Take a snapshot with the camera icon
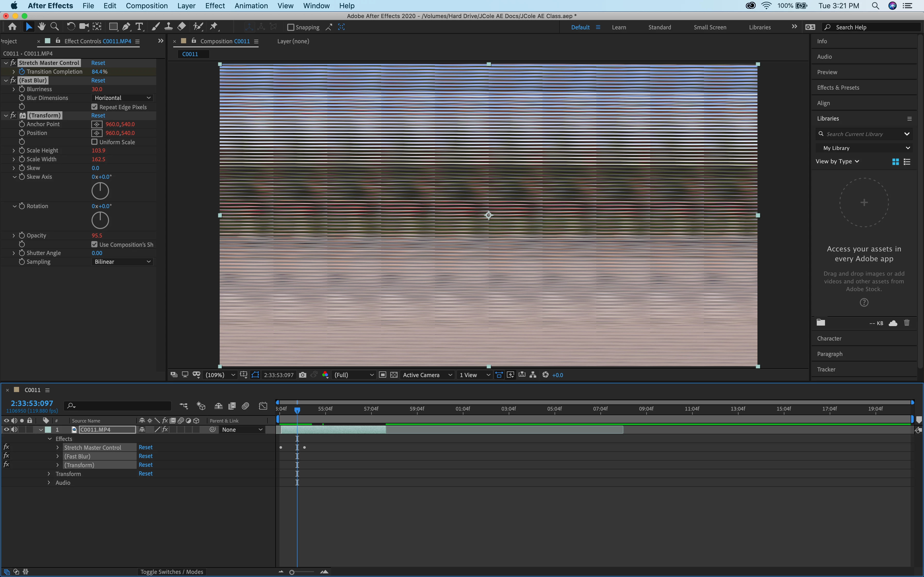Image resolution: width=924 pixels, height=577 pixels. [302, 375]
